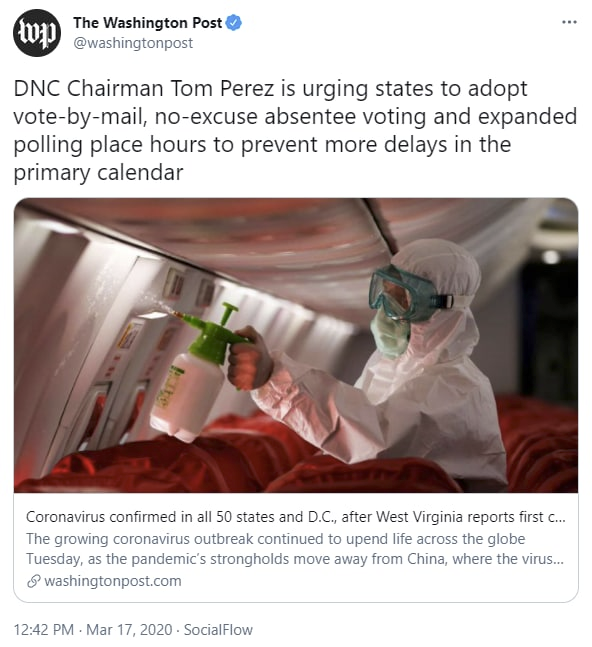Click the 12:42 PM · Mar 17, 2020 timestamp
Image resolution: width=592 pixels, height=647 pixels.
click(x=93, y=630)
